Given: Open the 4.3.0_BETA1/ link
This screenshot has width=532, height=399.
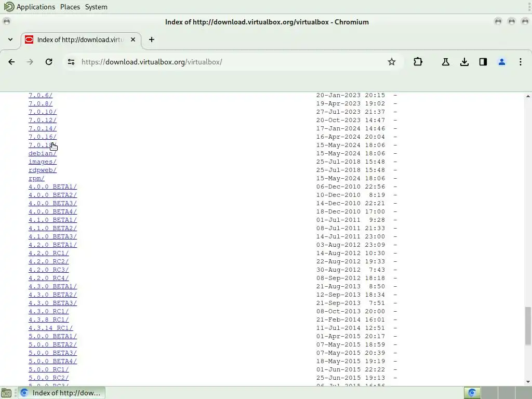Looking at the screenshot, I should (52, 286).
